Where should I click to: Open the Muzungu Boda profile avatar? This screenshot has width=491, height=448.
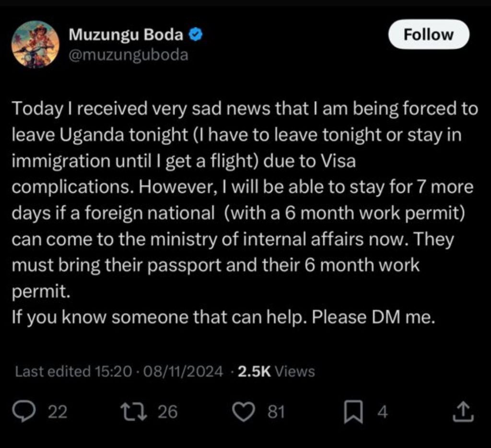coord(35,44)
